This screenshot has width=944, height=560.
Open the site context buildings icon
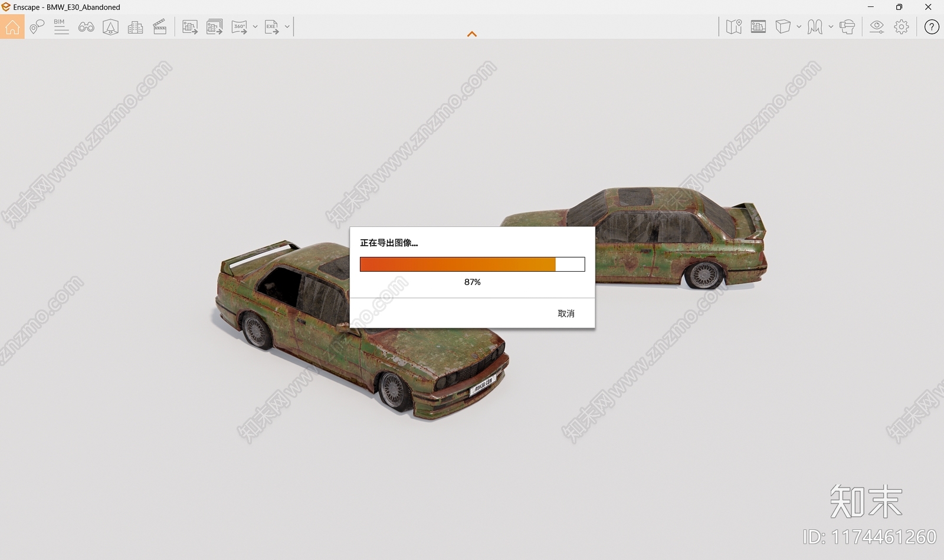(x=135, y=27)
